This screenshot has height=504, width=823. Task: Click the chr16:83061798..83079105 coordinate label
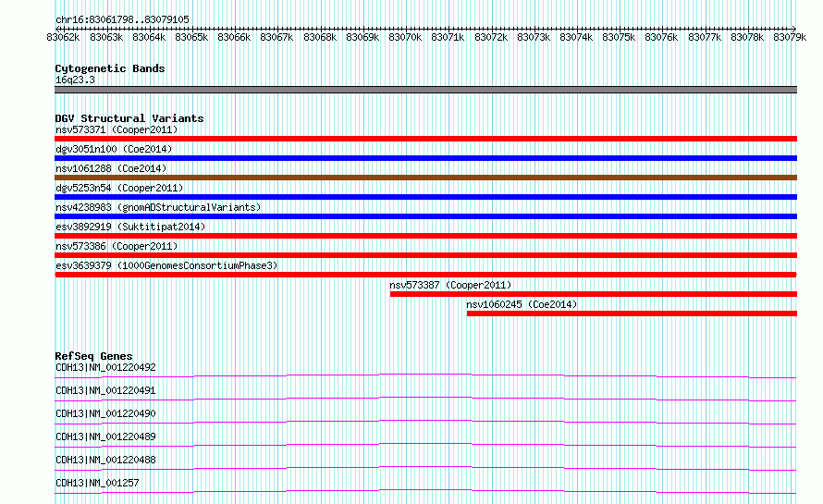coord(122,19)
